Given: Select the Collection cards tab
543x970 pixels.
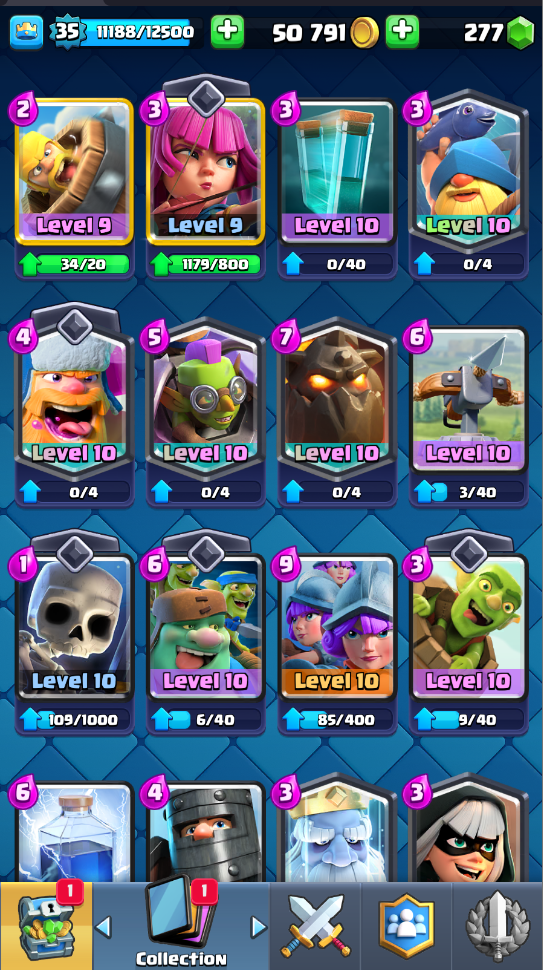Looking at the screenshot, I should point(181,922).
